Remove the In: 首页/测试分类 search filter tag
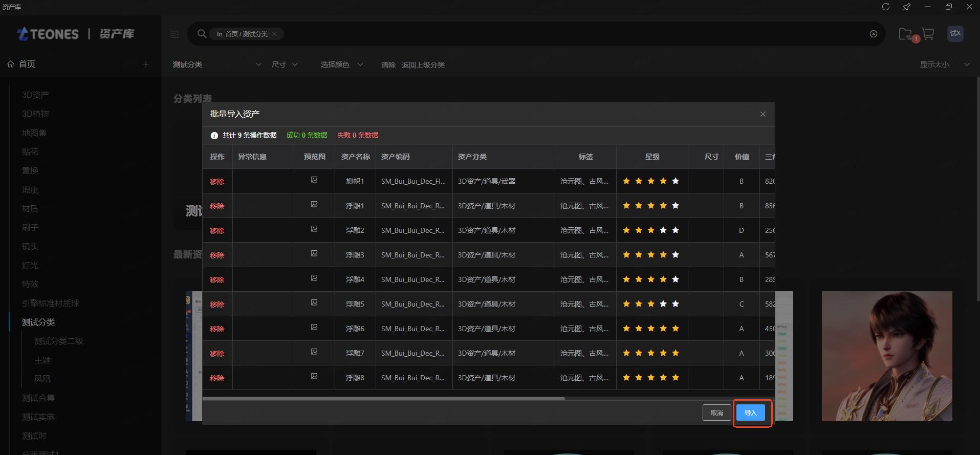This screenshot has width=980, height=455. click(x=274, y=34)
